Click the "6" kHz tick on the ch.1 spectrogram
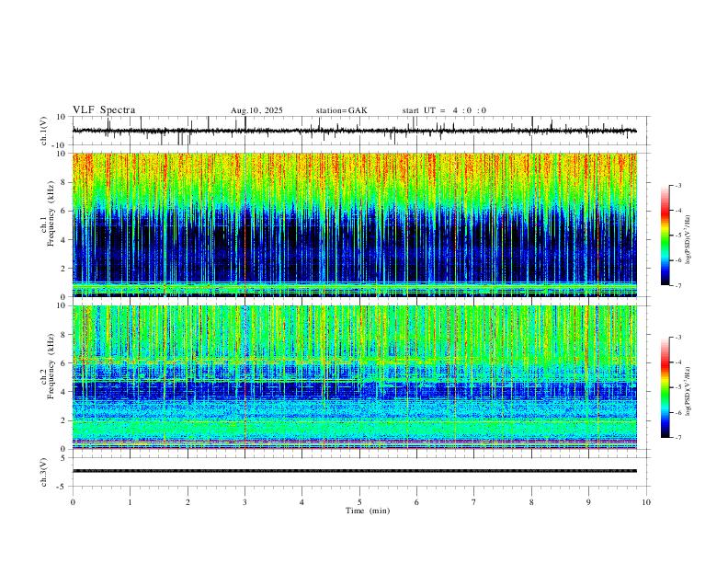The image size is (728, 563). (x=64, y=211)
